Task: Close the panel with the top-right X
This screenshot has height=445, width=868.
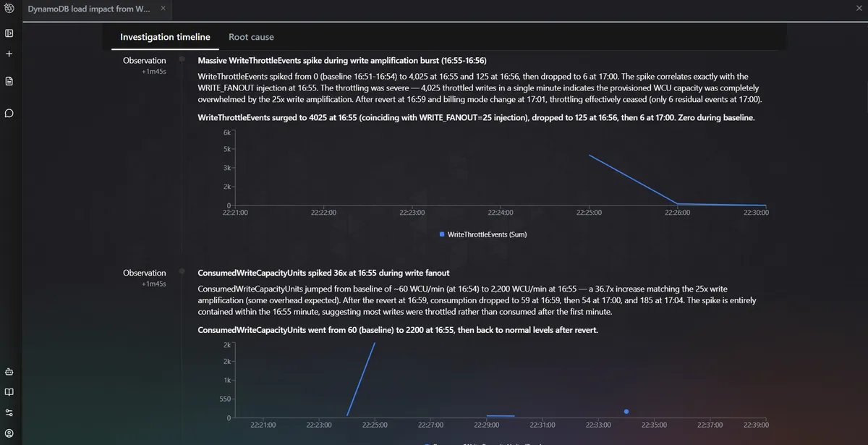Action: [859, 8]
